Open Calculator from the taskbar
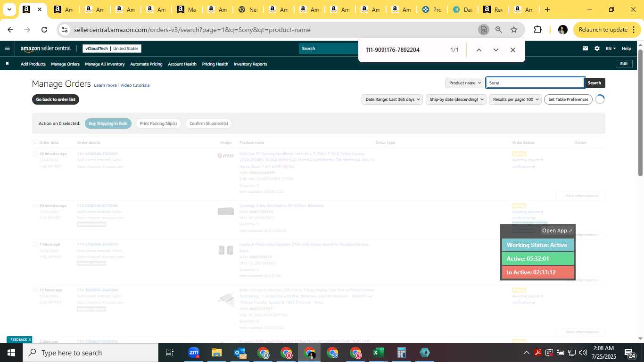Screen dimensions: 644x362 (401, 353)
